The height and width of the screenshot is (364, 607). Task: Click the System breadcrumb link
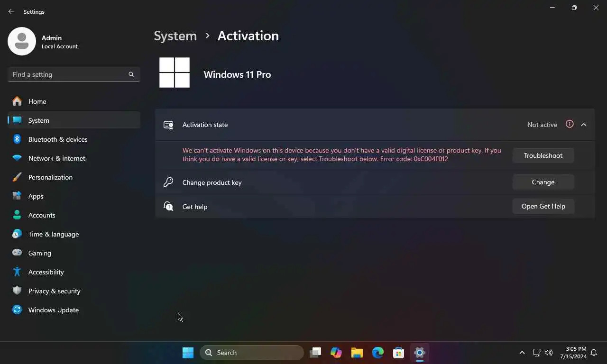[x=175, y=36]
